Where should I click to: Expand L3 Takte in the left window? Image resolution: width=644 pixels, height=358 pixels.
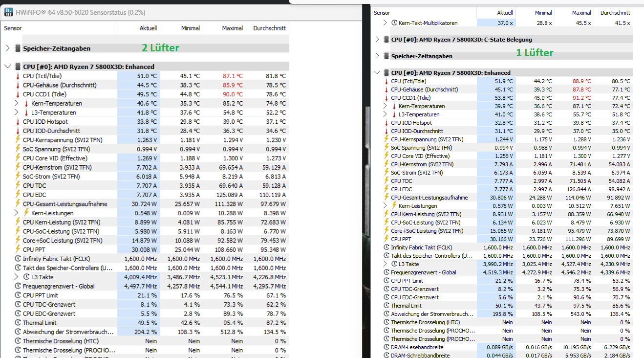point(16,277)
